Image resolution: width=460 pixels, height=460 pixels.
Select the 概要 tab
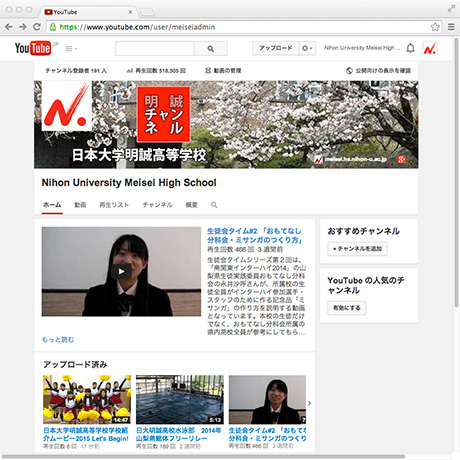[191, 205]
